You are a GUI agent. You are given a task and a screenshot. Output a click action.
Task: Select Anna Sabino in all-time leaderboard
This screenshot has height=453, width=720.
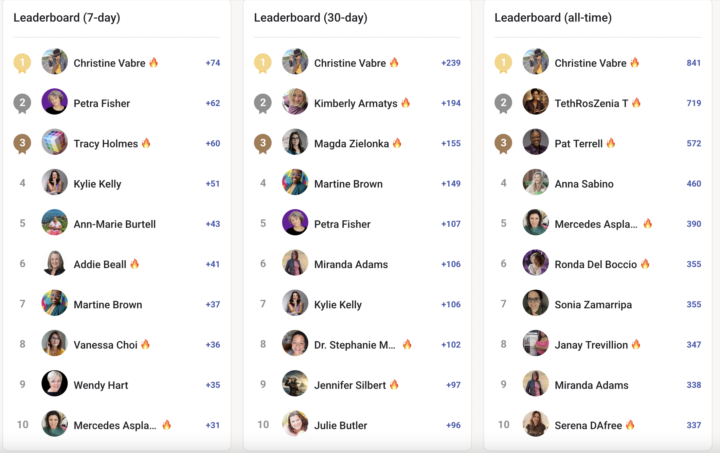586,184
